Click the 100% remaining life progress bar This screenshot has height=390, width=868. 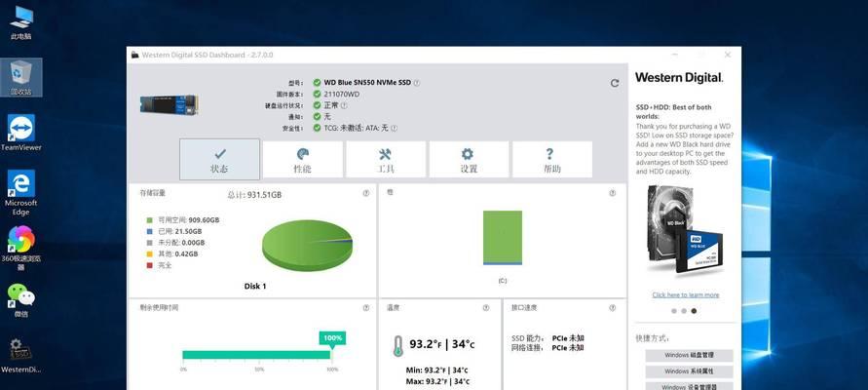tap(257, 355)
